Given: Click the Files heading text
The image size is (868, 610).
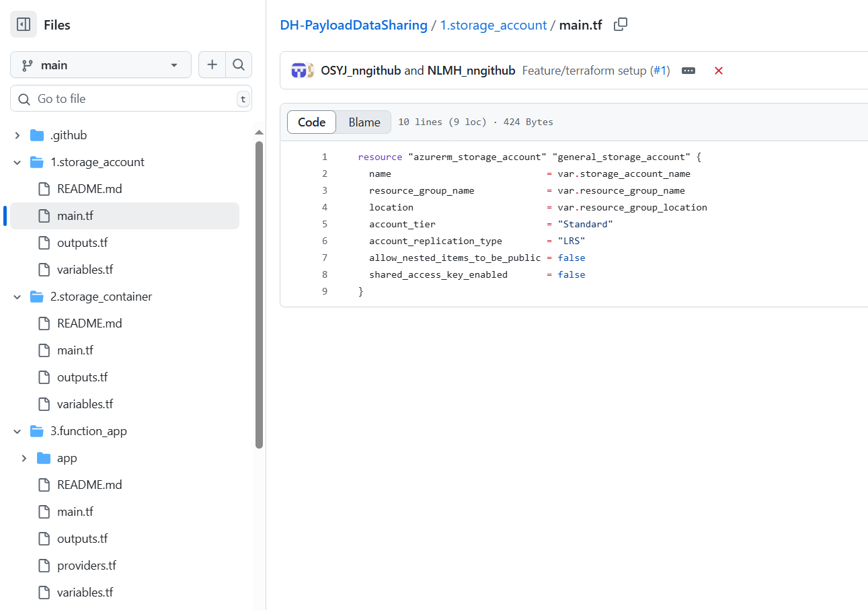Looking at the screenshot, I should coord(57,25).
